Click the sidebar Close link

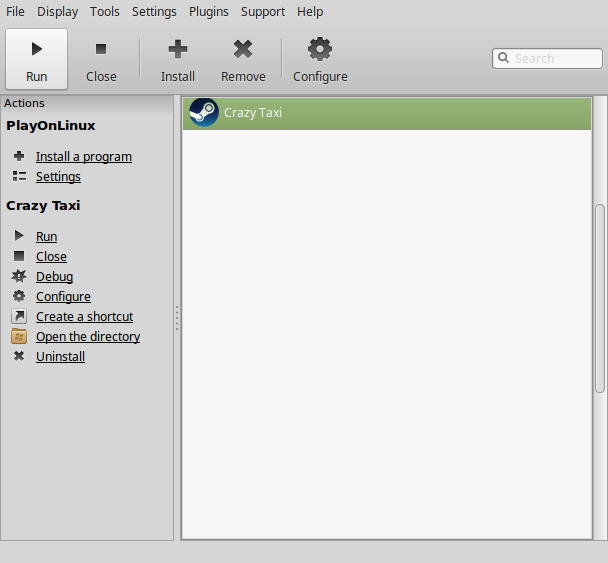point(51,257)
